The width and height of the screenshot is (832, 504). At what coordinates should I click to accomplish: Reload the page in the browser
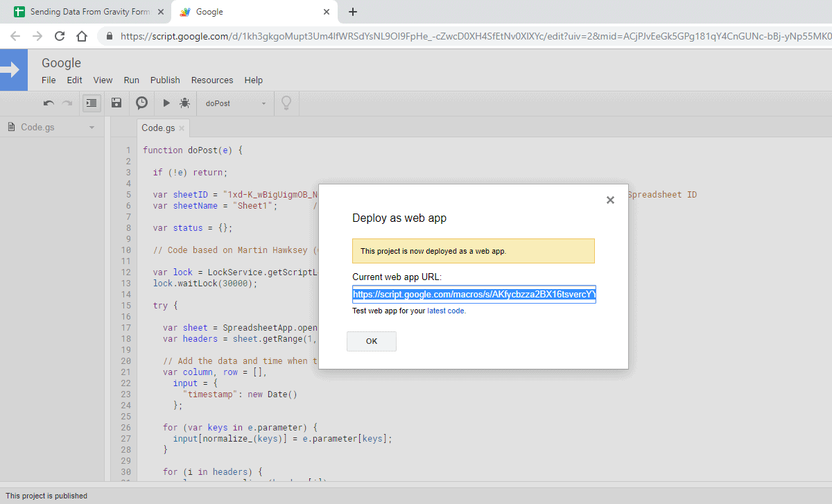[60, 36]
